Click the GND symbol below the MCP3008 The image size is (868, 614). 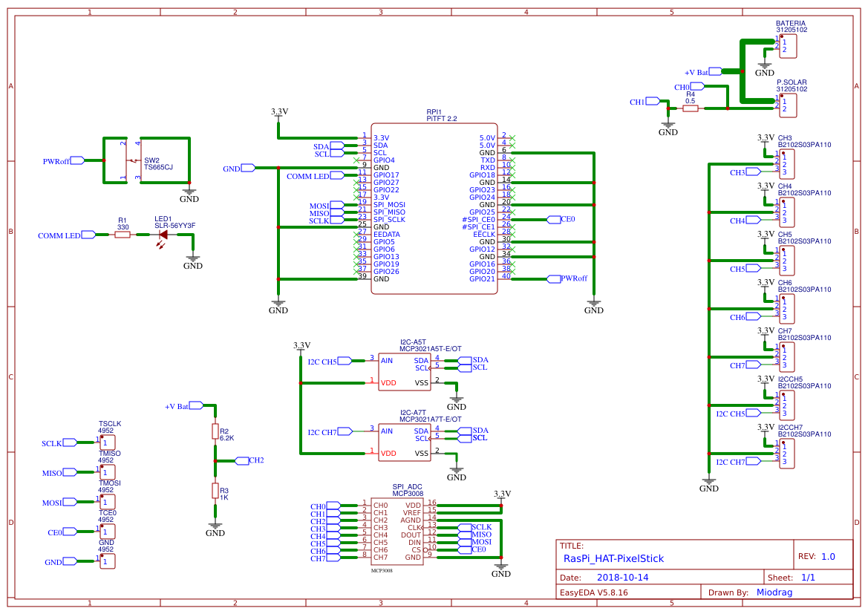click(501, 568)
